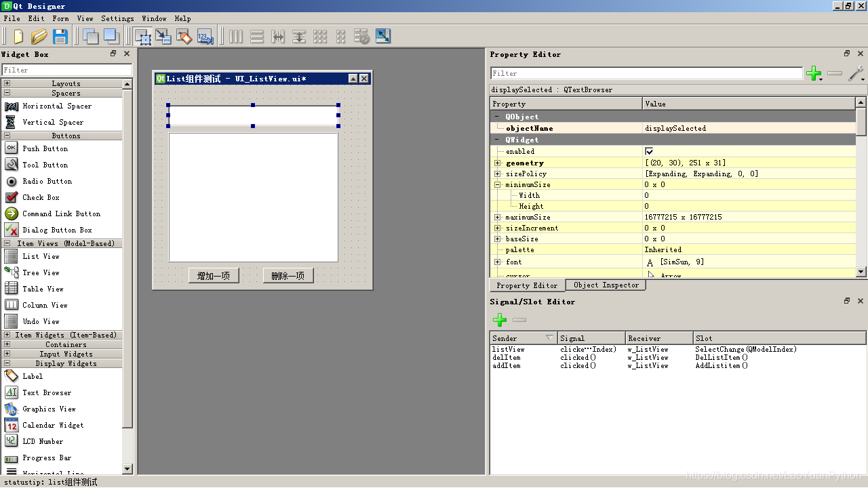This screenshot has height=488, width=868.
Task: Open the Edit menu
Action: pyautogui.click(x=36, y=18)
